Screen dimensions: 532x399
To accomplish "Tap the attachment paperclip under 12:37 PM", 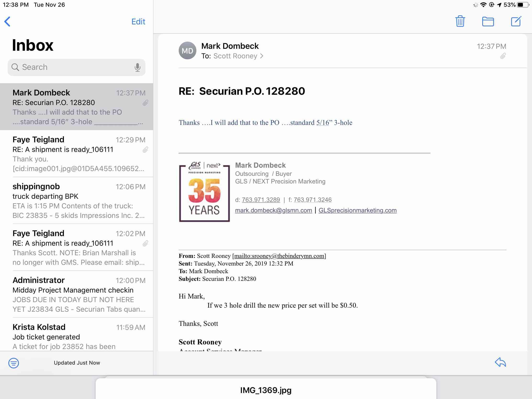I will pyautogui.click(x=503, y=56).
